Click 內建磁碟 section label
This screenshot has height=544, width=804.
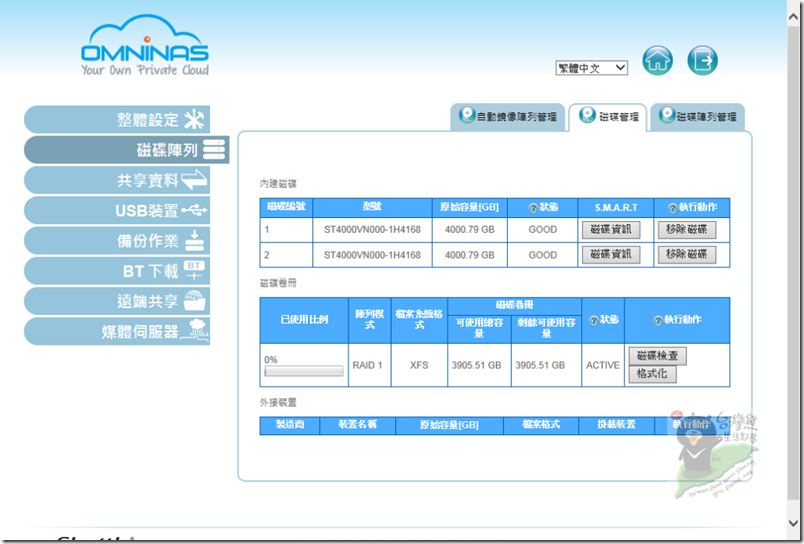(278, 184)
